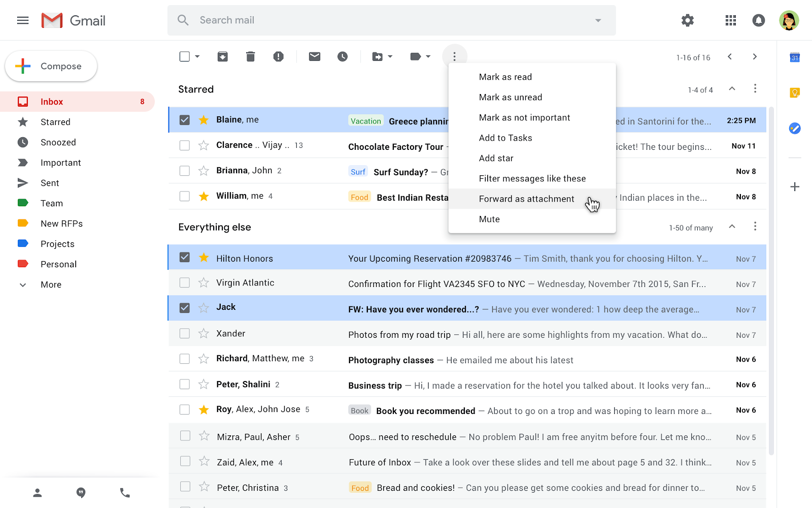This screenshot has height=508, width=812.
Task: Open Gmail settings gear
Action: click(688, 20)
